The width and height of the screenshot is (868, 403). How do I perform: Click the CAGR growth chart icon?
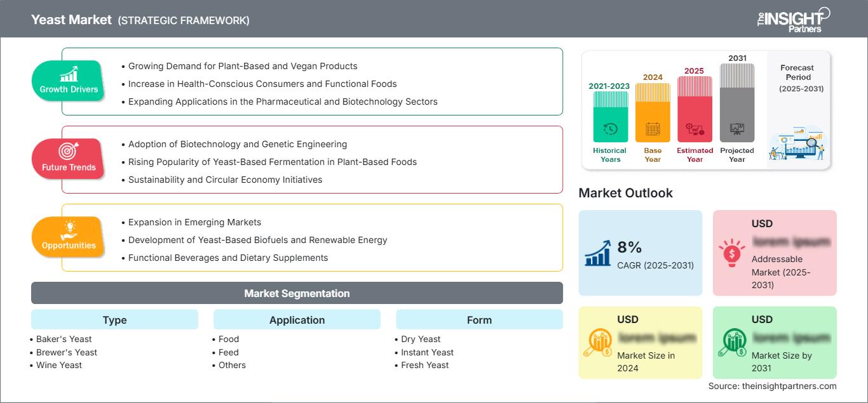(x=598, y=253)
